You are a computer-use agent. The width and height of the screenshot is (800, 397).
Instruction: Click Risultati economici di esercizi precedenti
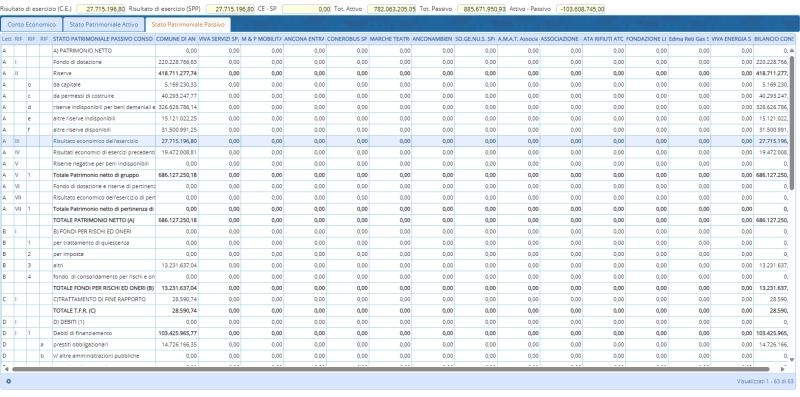tap(104, 152)
